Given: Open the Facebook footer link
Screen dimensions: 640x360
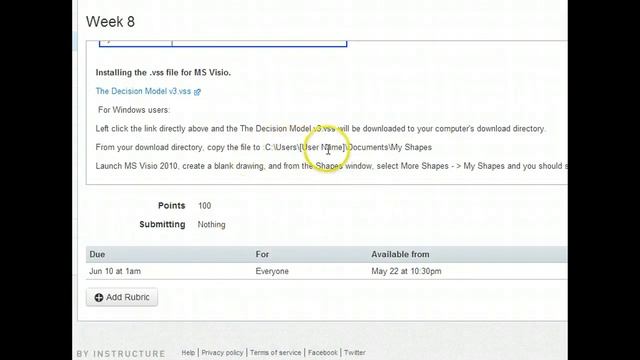Looking at the screenshot, I should click(322, 353).
